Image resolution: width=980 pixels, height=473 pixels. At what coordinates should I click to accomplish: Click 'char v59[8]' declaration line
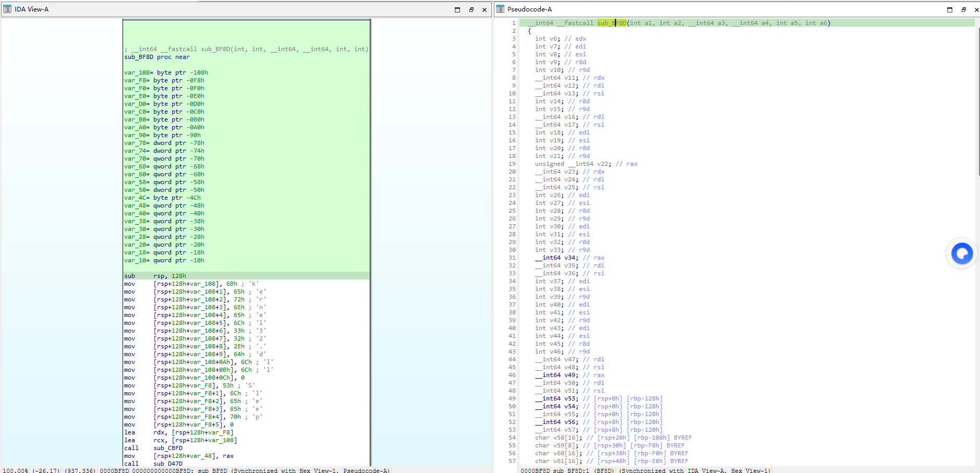click(x=610, y=445)
